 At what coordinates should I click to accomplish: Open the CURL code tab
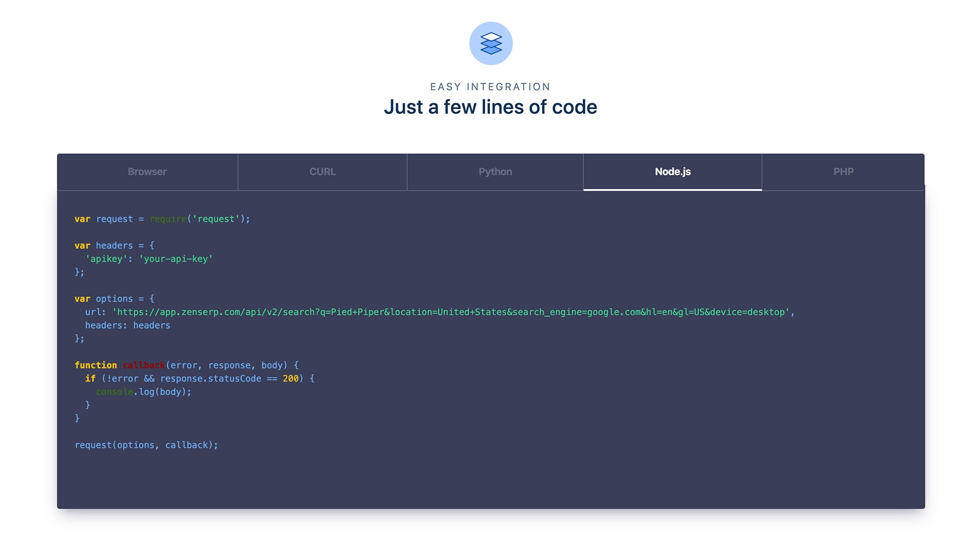pos(323,172)
